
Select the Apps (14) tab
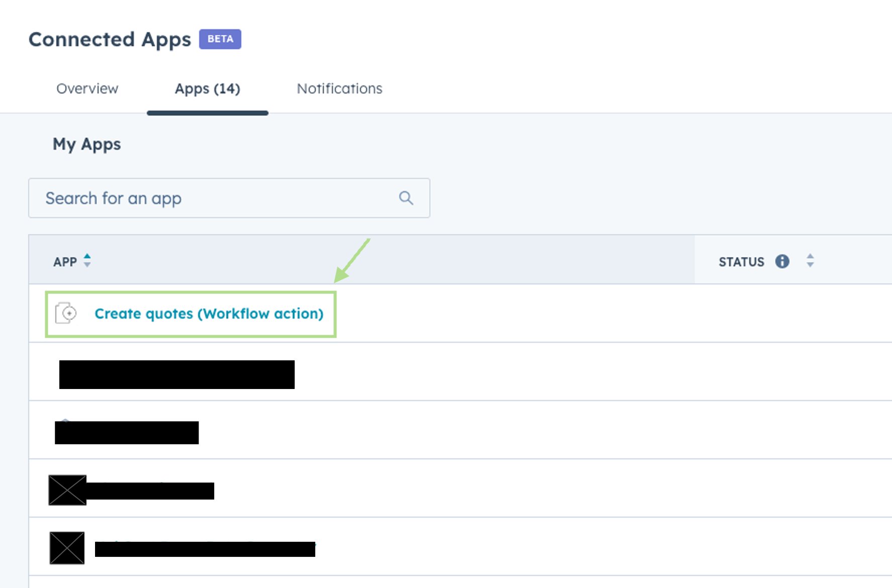(x=207, y=88)
